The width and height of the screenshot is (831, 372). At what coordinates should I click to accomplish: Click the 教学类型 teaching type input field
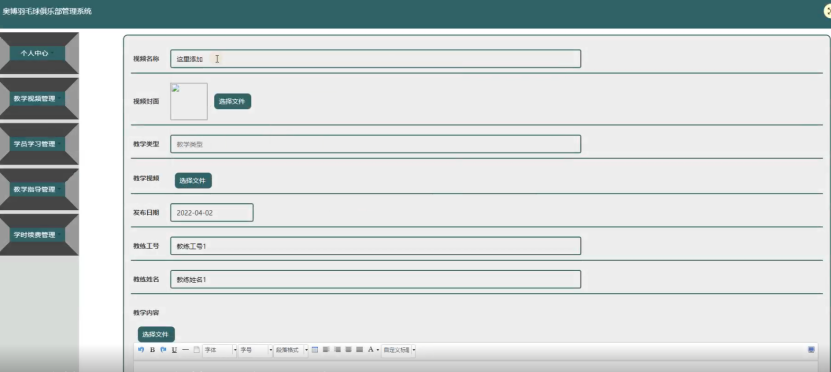(375, 144)
